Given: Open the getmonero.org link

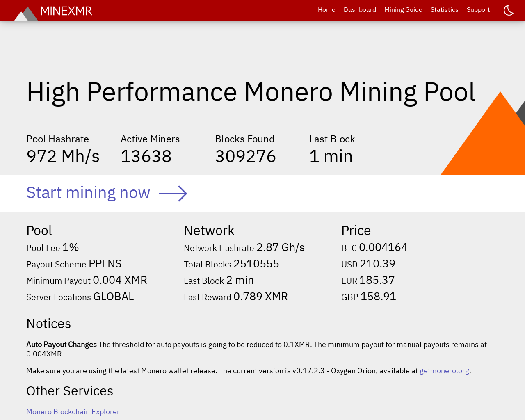Looking at the screenshot, I should tap(444, 370).
